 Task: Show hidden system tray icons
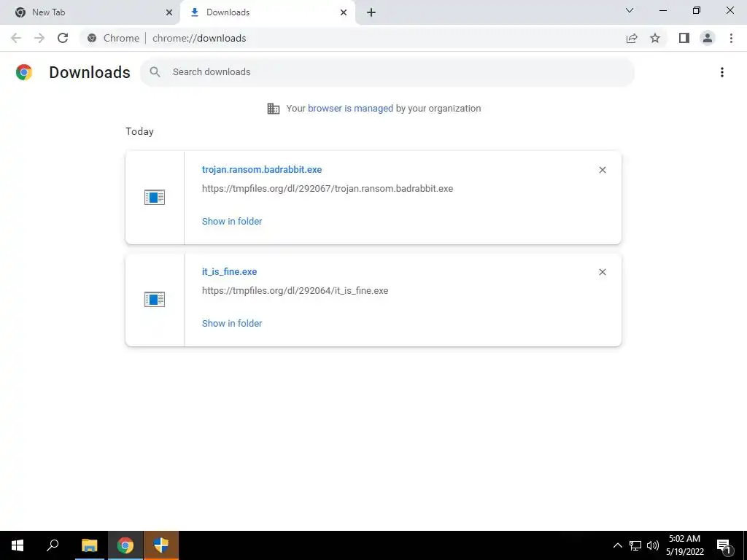click(617, 545)
